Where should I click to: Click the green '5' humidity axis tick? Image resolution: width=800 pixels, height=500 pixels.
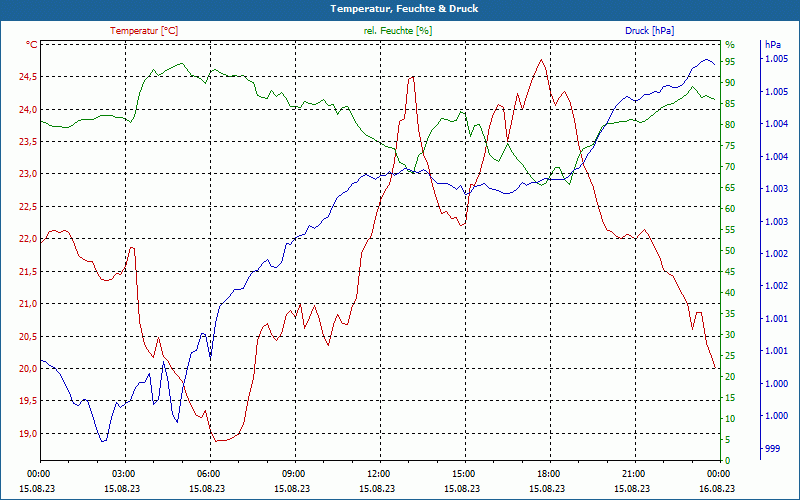[728, 439]
